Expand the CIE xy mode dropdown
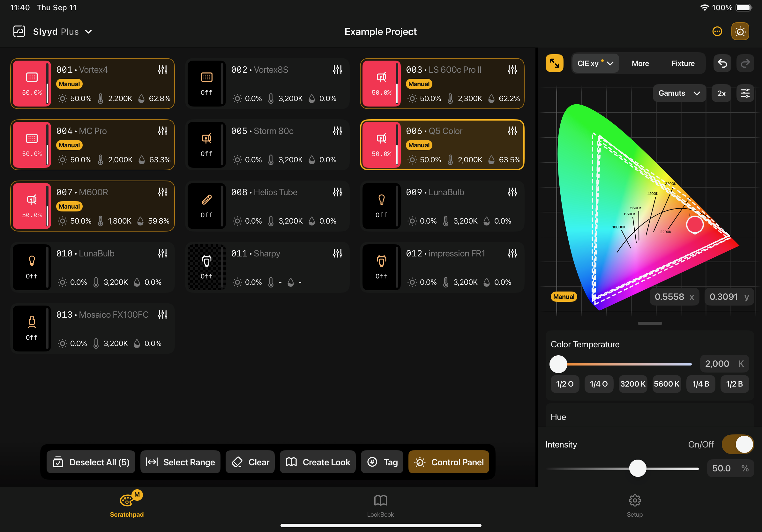This screenshot has width=762, height=532. pos(595,63)
